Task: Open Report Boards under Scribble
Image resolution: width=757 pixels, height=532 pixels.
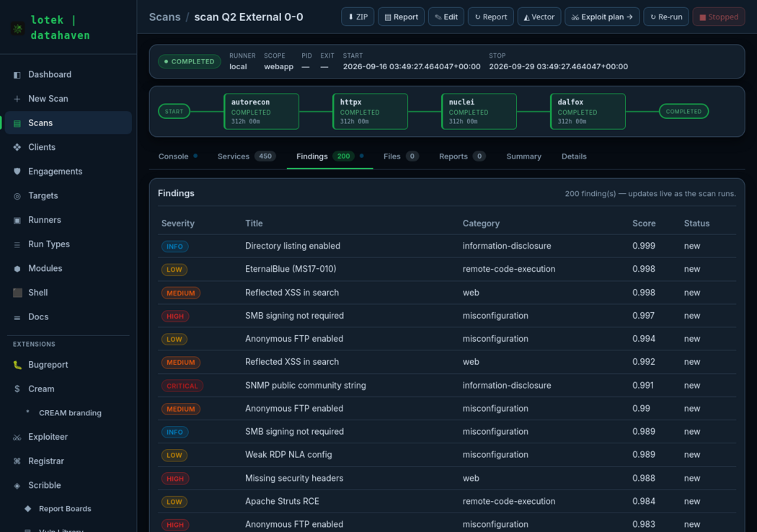Action: coord(65,509)
